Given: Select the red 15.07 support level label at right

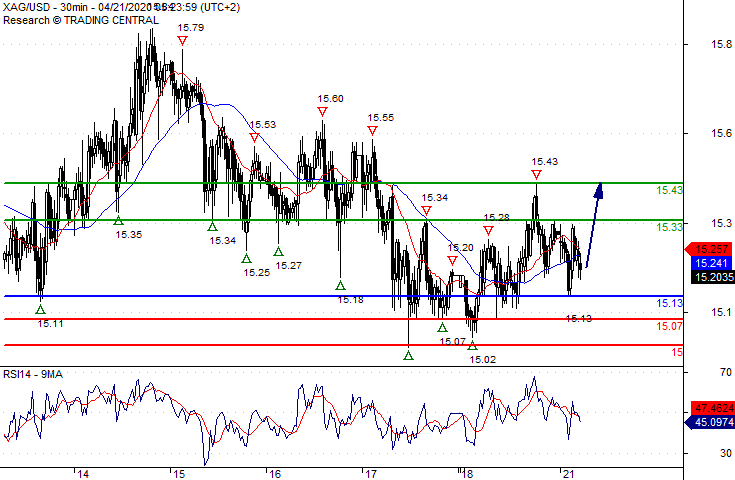Looking at the screenshot, I should 669,326.
